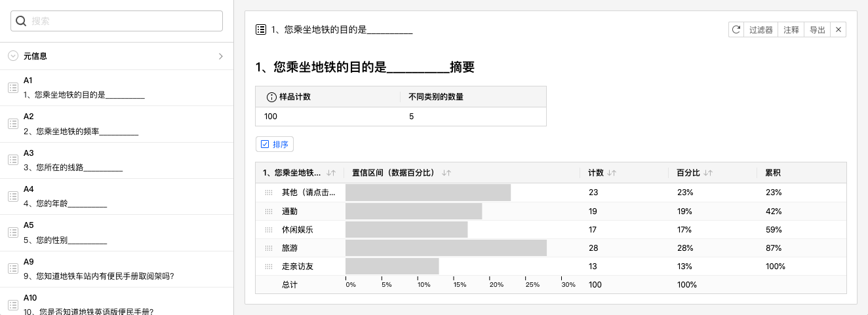Expand the 元信息 section chevron arrow
This screenshot has height=315, width=868.
pyautogui.click(x=221, y=56)
